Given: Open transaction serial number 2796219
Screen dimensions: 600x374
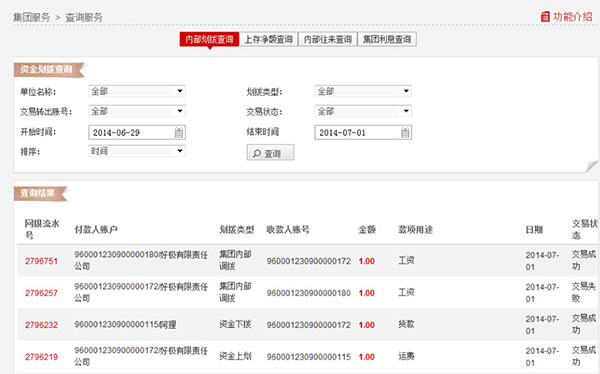Looking at the screenshot, I should pyautogui.click(x=41, y=357).
